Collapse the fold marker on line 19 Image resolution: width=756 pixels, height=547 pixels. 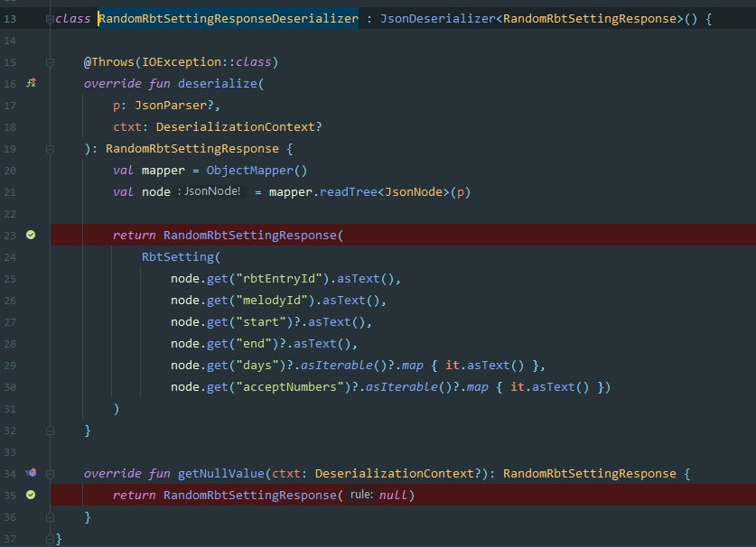click(x=50, y=149)
